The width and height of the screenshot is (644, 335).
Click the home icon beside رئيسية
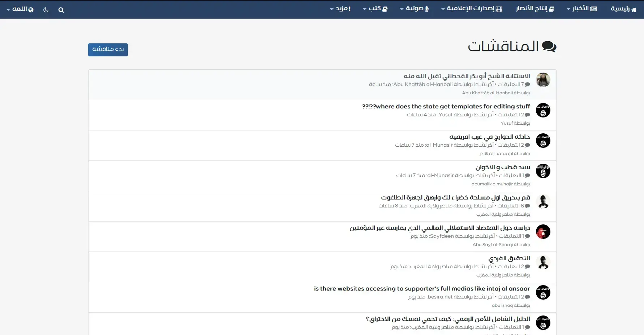pyautogui.click(x=634, y=10)
